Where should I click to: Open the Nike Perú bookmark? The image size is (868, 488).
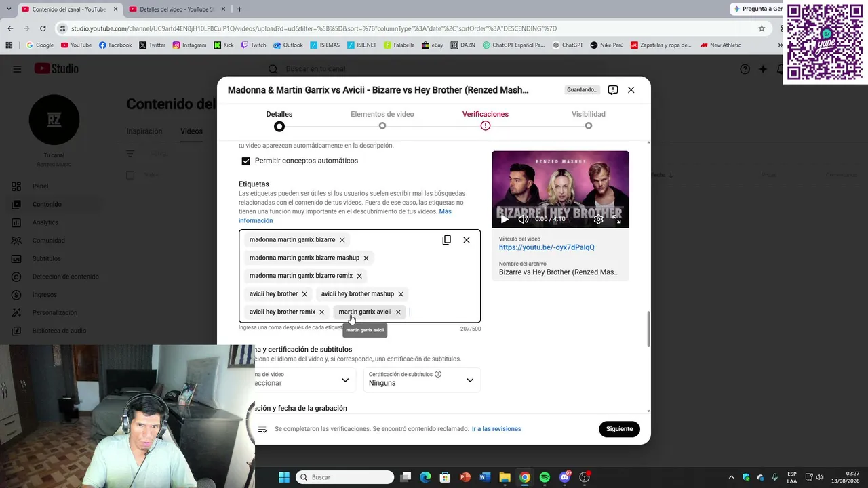point(606,45)
